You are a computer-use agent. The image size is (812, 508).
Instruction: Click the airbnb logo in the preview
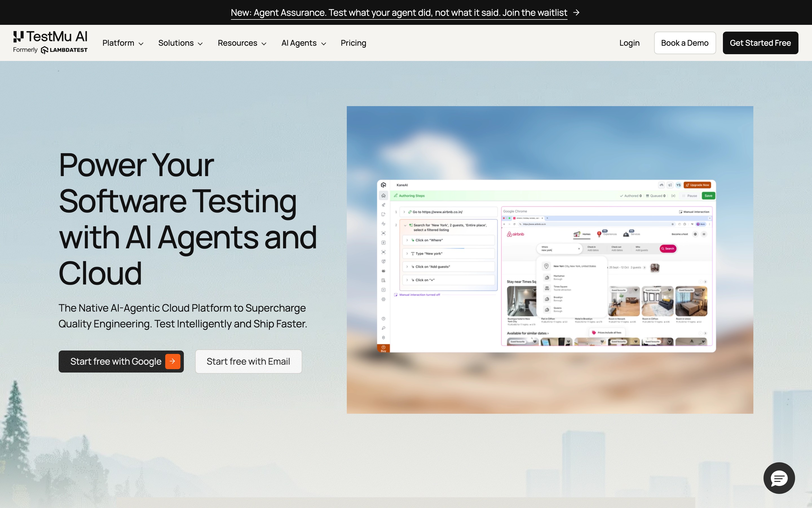(x=515, y=234)
